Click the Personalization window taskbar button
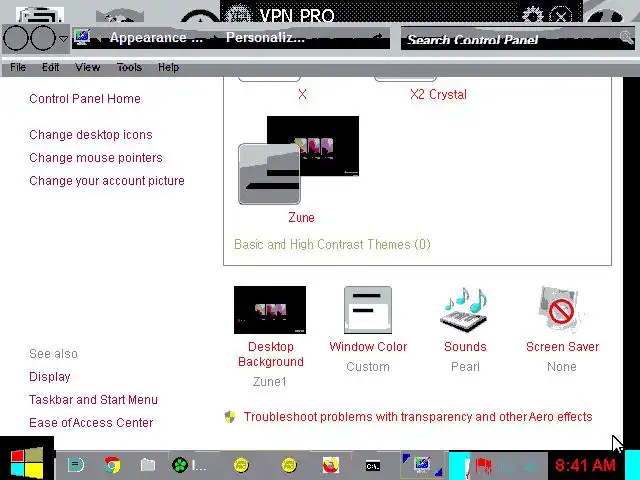This screenshot has width=640, height=480. point(422,465)
